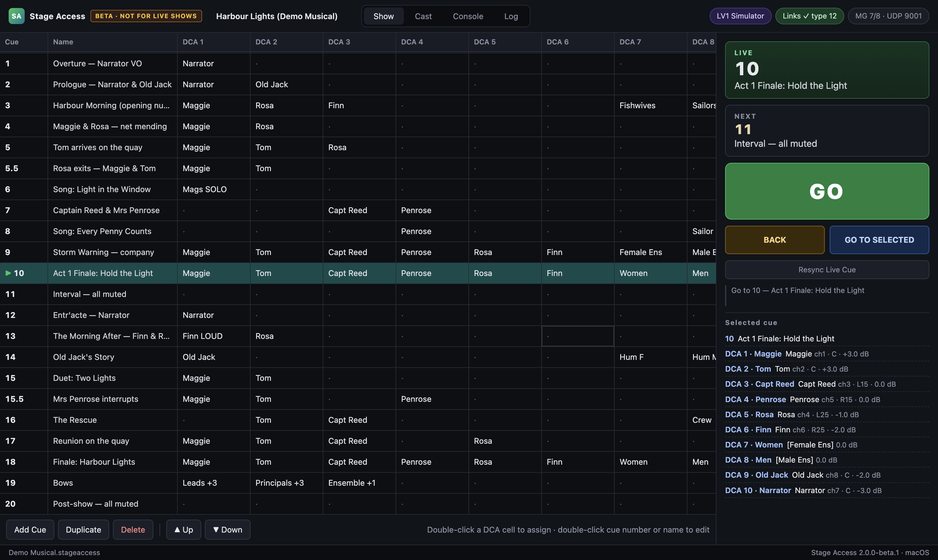Click 'Ensemble +1' in the Bows row
This screenshot has height=560, width=938.
352,483
